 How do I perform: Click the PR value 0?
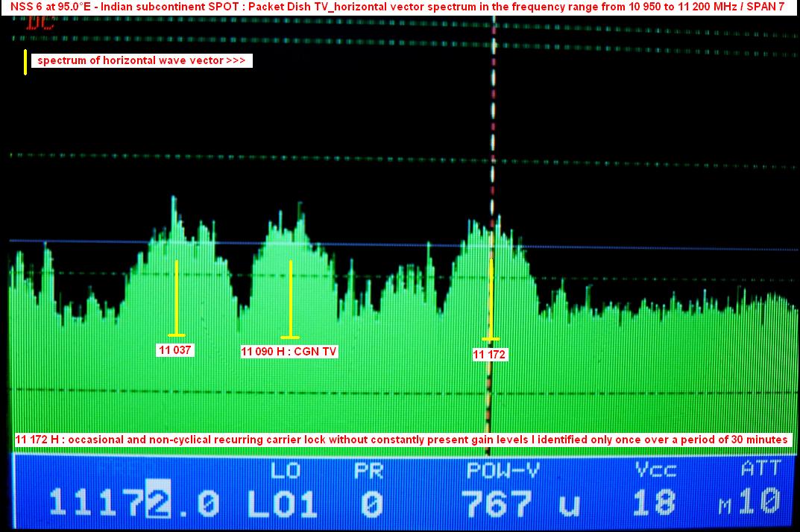[x=371, y=504]
